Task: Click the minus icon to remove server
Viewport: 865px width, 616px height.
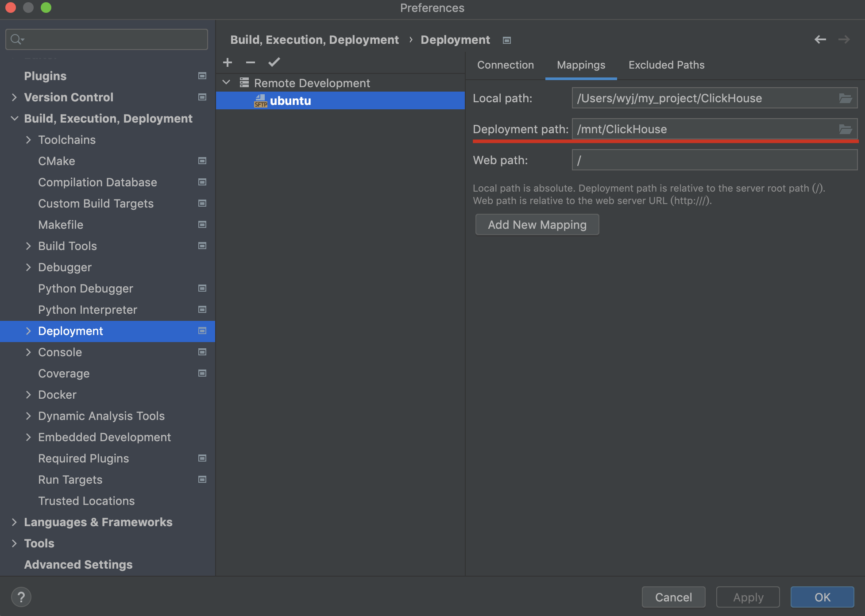Action: 251,62
